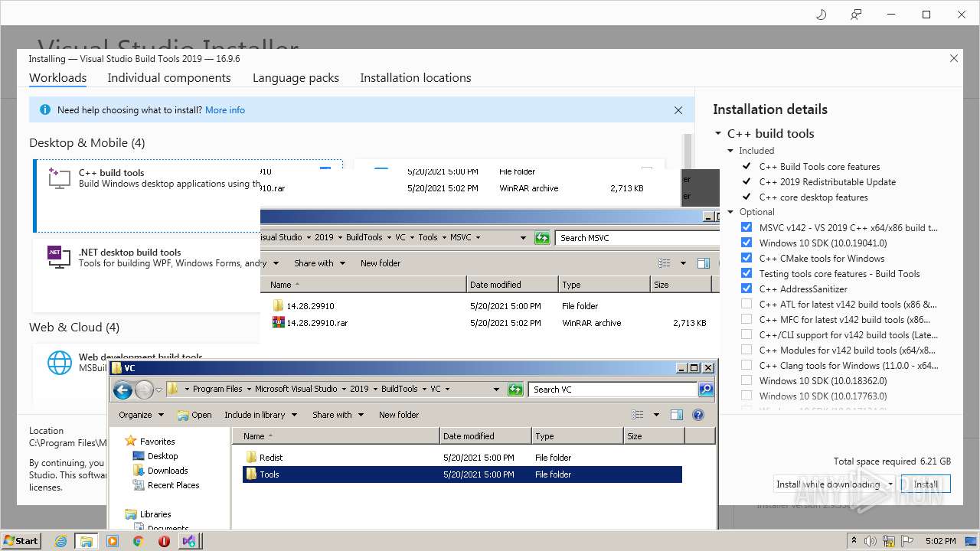
Task: Click refresh icon in VC window address bar
Action: 515,390
